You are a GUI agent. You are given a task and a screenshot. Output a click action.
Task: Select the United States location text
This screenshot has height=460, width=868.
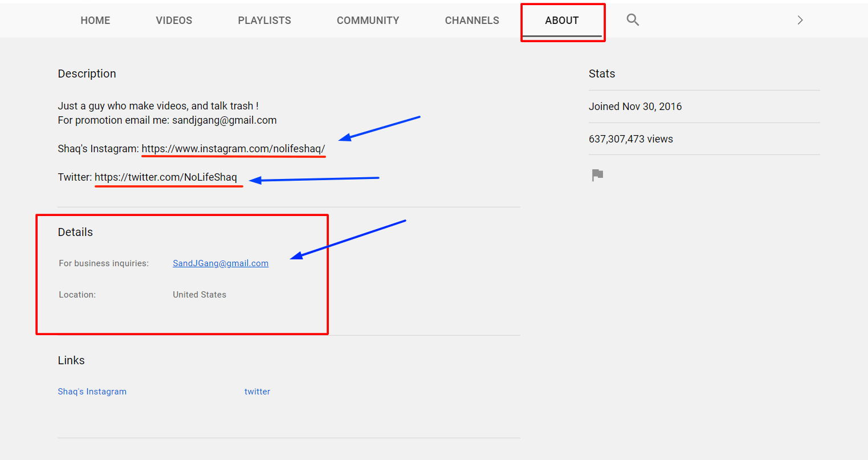(x=199, y=294)
